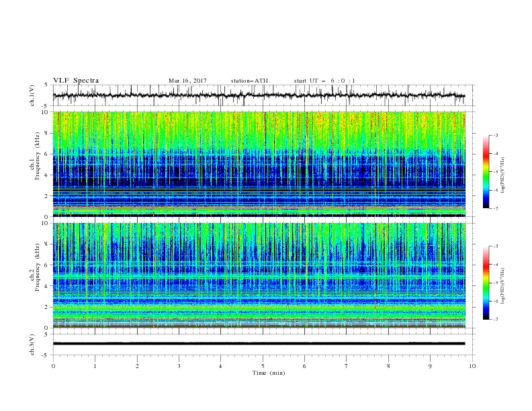Click the ch.1 color scale bar
This screenshot has height=411, width=532.
click(486, 172)
